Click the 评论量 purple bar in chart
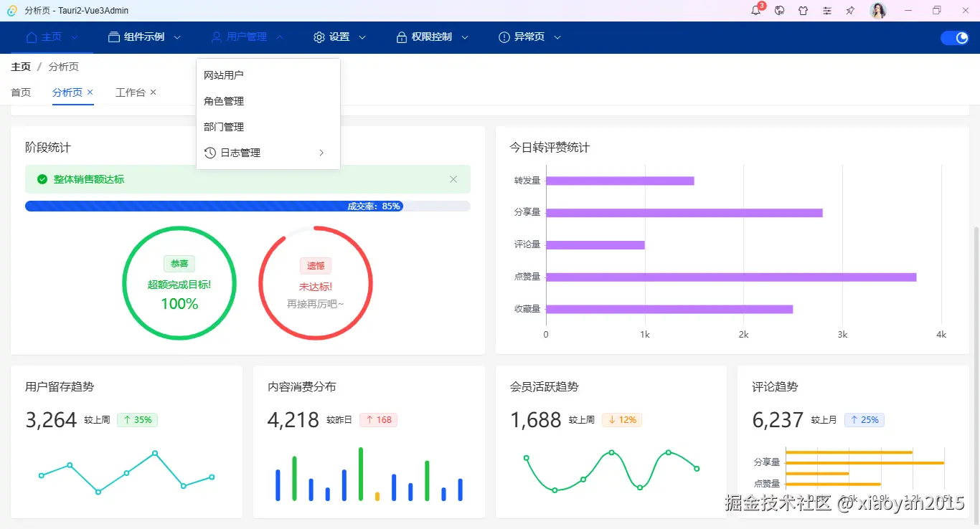This screenshot has height=529, width=980. pyautogui.click(x=595, y=245)
